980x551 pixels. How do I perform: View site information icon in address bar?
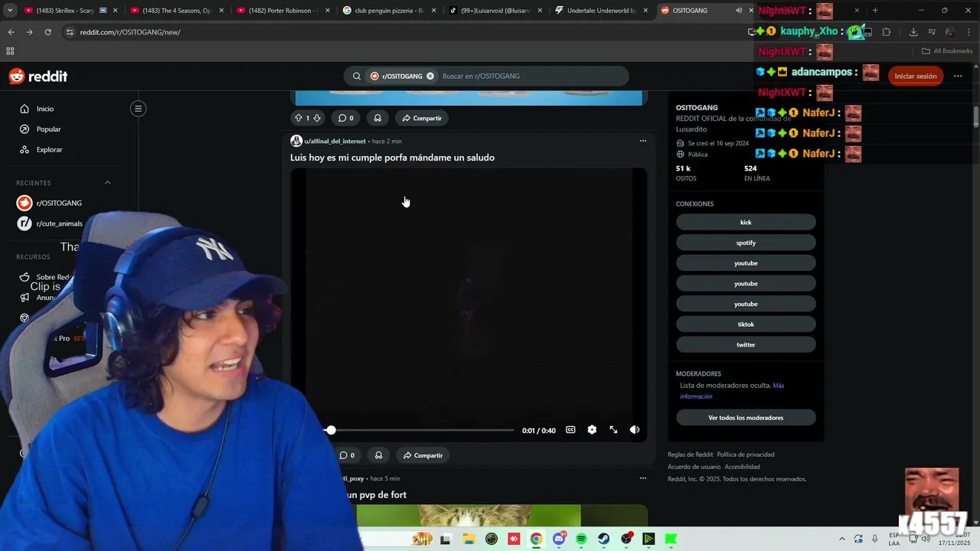(x=70, y=32)
